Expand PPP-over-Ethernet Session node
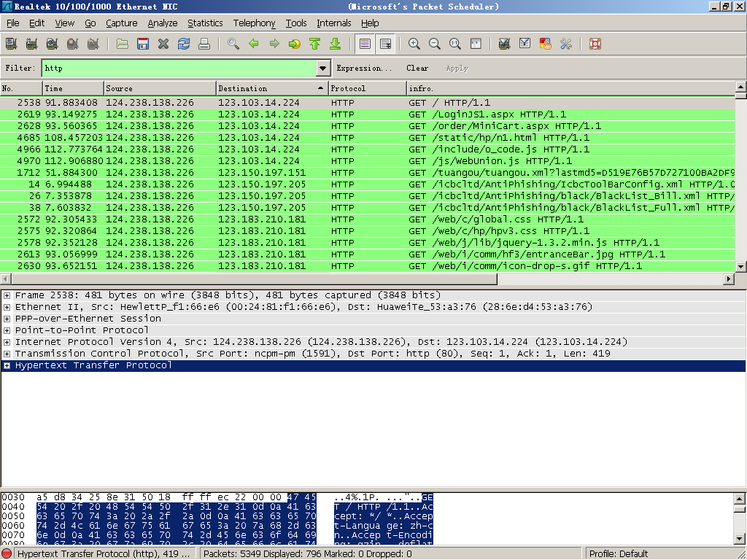The width and height of the screenshot is (747, 560). [x=7, y=319]
